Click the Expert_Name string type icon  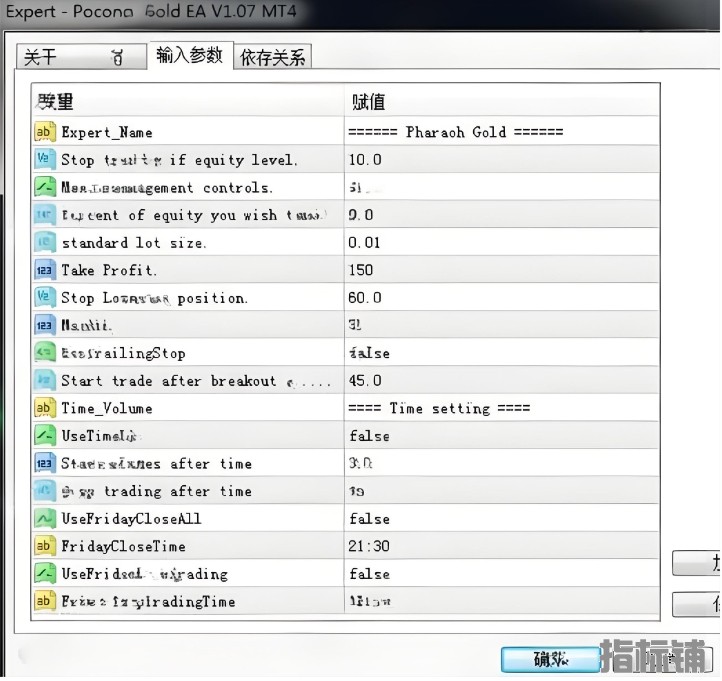(45, 132)
